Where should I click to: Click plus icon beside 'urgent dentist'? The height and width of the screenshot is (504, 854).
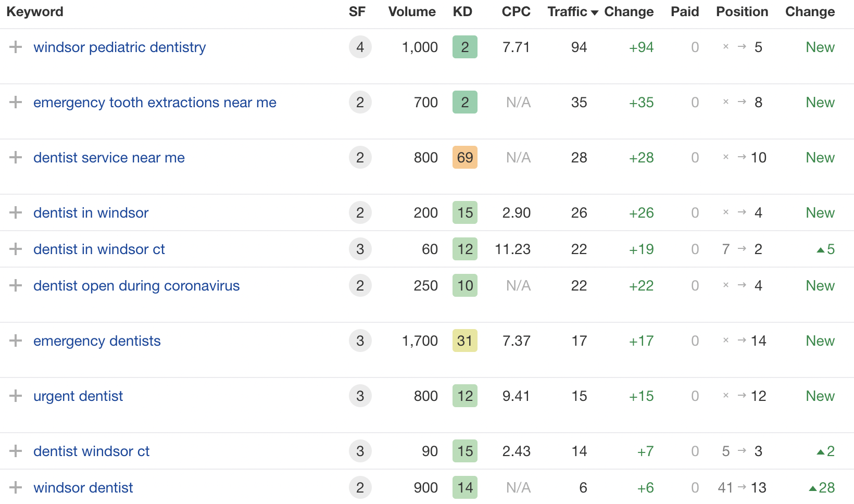pyautogui.click(x=16, y=396)
